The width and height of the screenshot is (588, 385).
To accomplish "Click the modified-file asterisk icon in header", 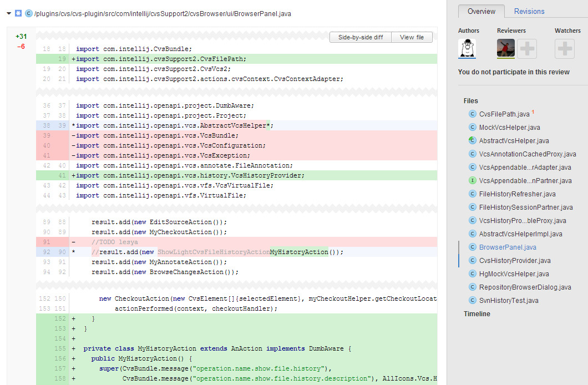I will 18,13.
